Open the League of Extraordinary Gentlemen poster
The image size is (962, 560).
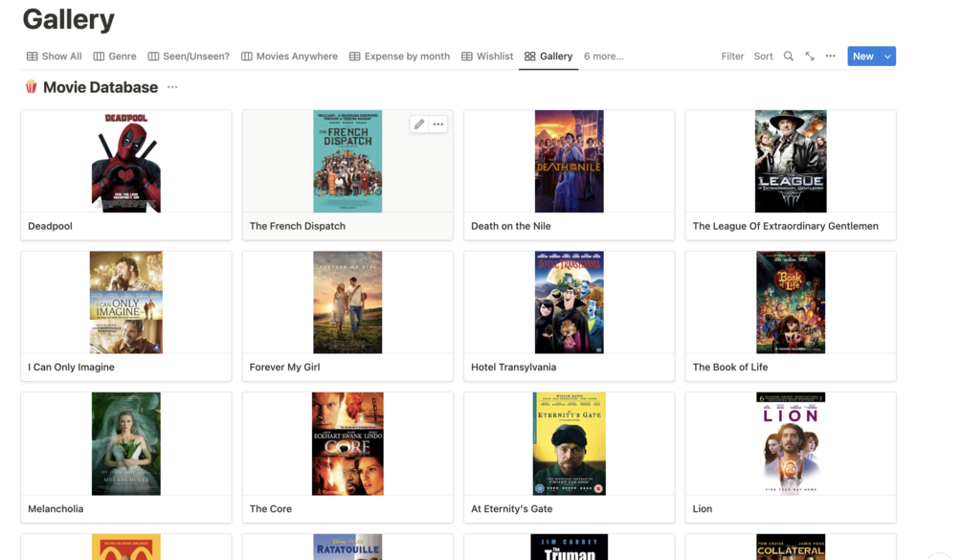coord(791,162)
